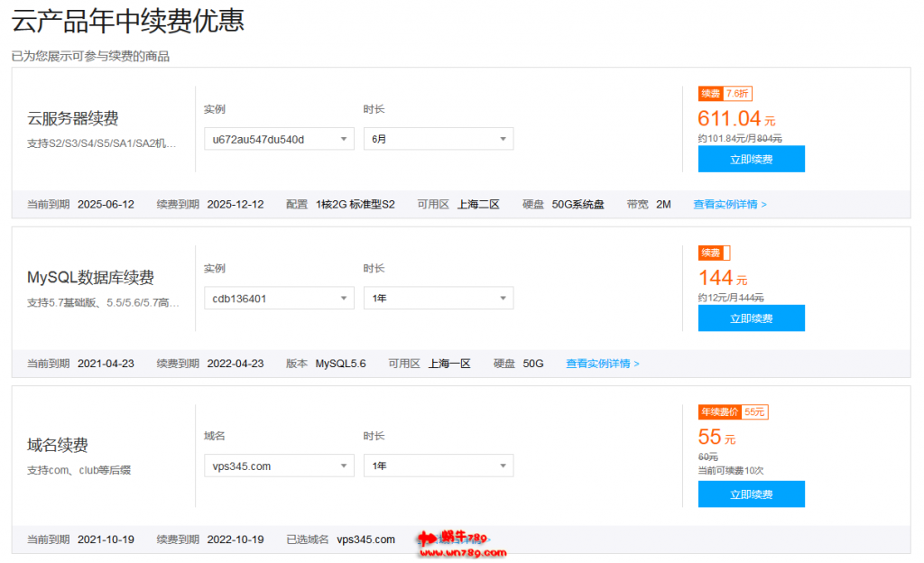Click the 年续费价 55元 badge
The height and width of the screenshot is (563, 924).
[x=733, y=412]
